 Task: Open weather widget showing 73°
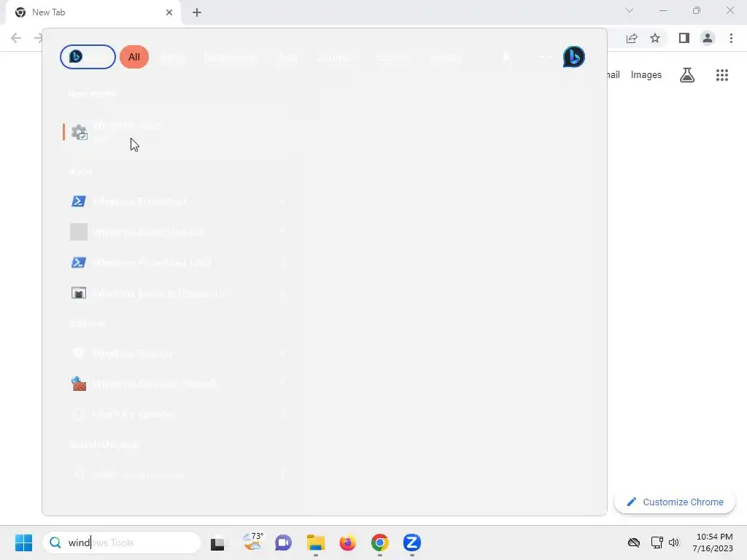pos(252,542)
